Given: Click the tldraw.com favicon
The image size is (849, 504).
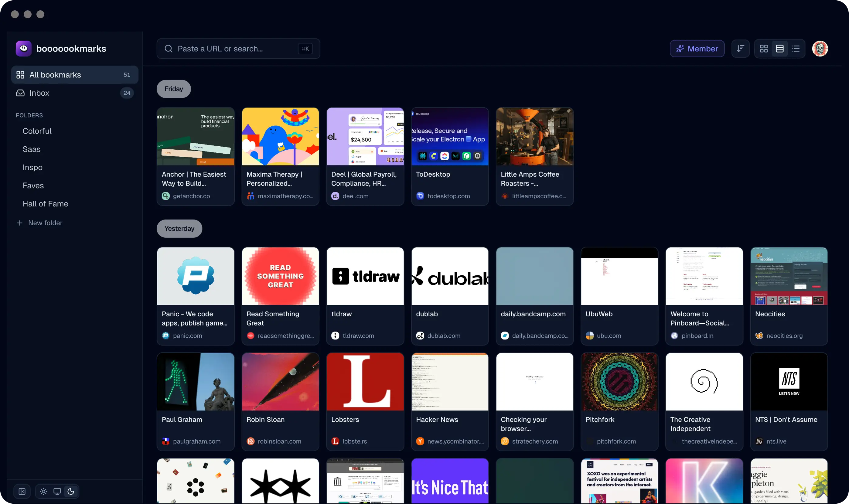Looking at the screenshot, I should click(x=335, y=335).
